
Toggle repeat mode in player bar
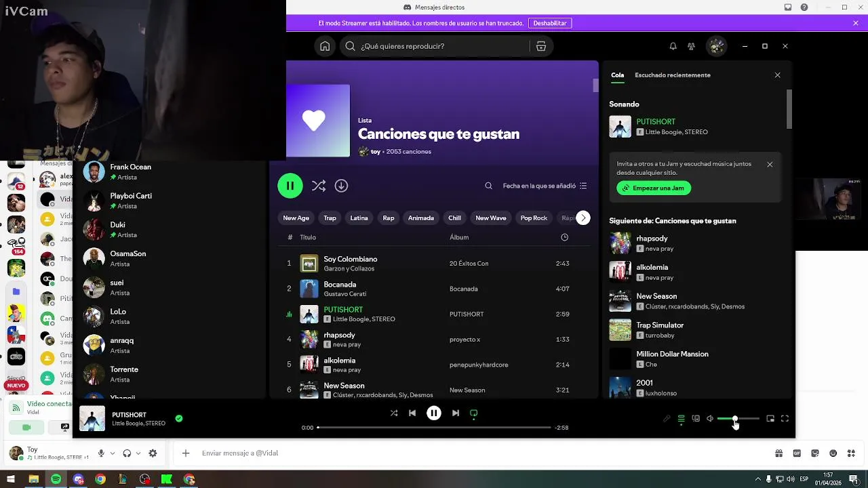point(474,413)
